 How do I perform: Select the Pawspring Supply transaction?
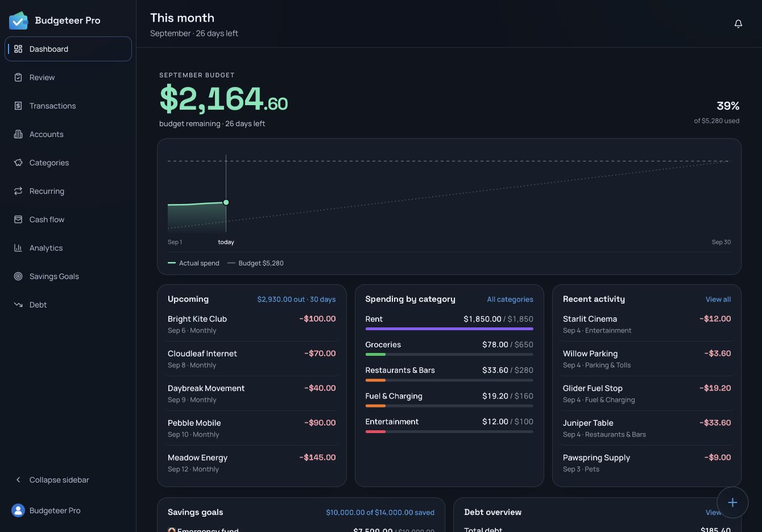[x=647, y=463]
